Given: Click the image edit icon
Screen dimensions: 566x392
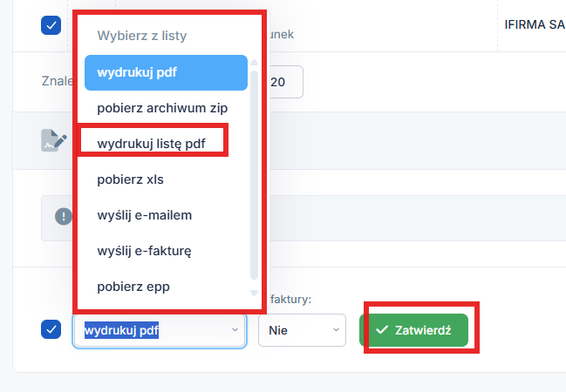Looking at the screenshot, I should coord(53,140).
